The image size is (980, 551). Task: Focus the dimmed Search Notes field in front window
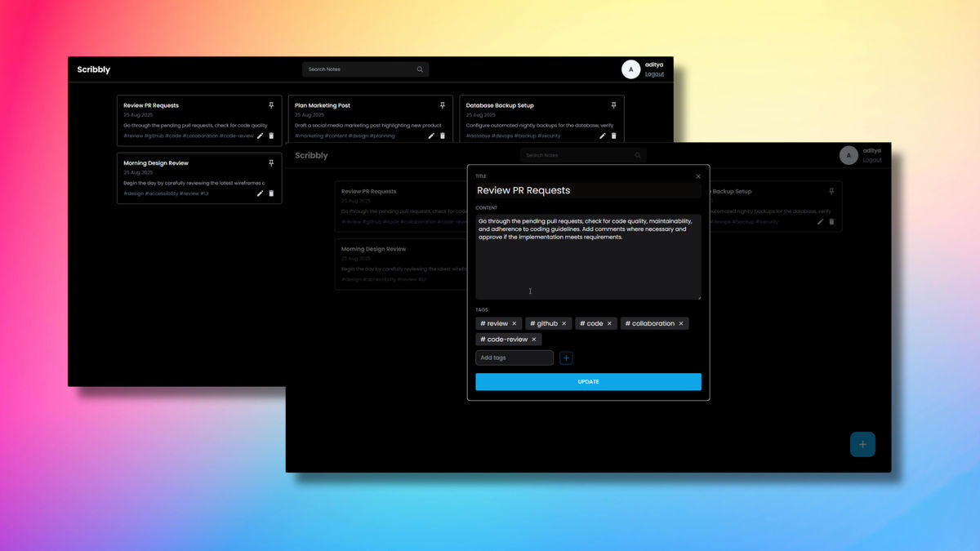coord(583,155)
